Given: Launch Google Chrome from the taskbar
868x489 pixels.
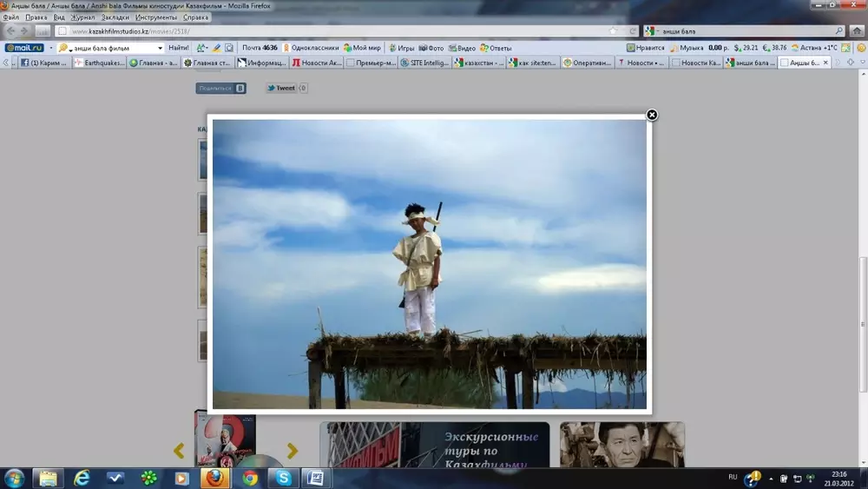Looking at the screenshot, I should [x=250, y=478].
